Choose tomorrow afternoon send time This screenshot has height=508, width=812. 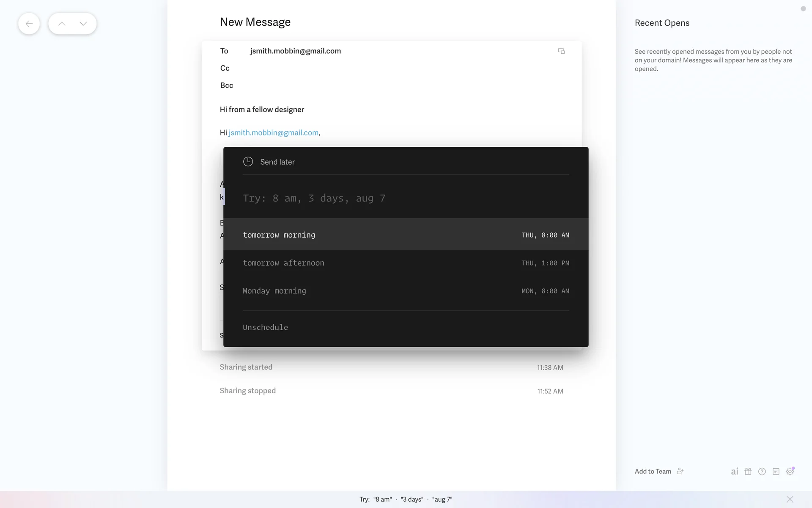coord(406,263)
